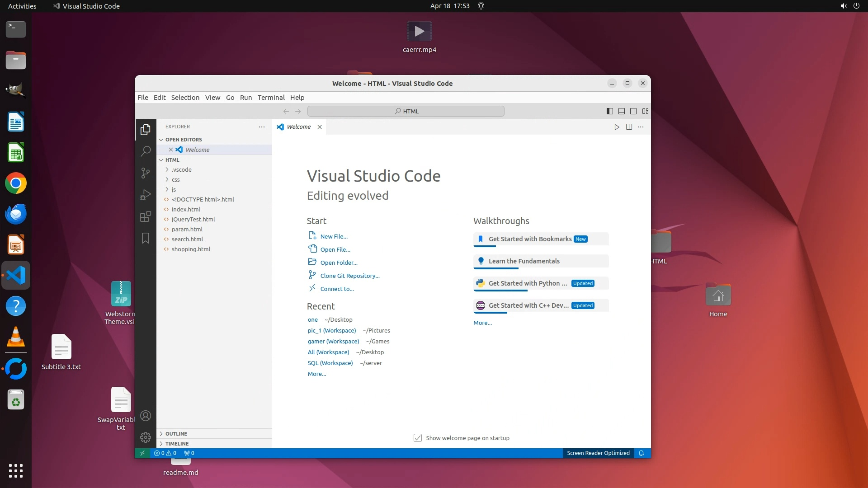Open the Accounts icon in activity bar
The height and width of the screenshot is (488, 868).
click(x=146, y=416)
